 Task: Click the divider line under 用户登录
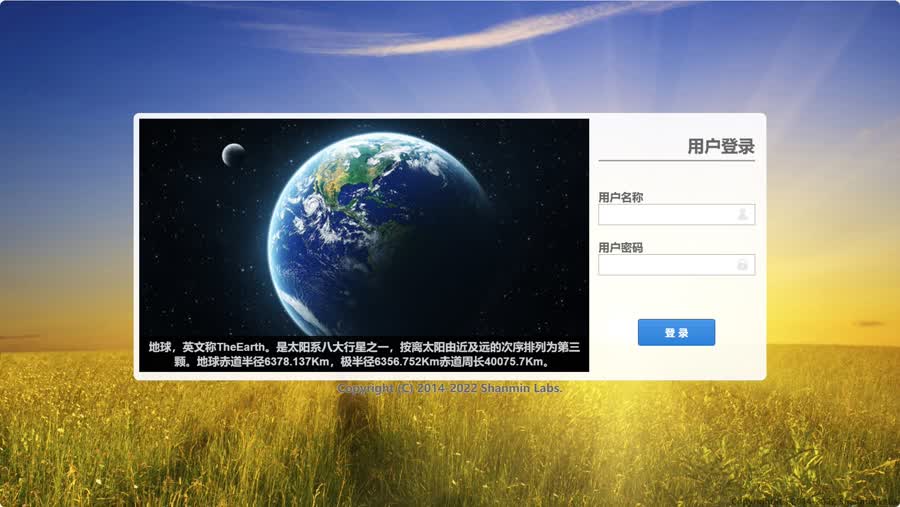[x=676, y=161]
